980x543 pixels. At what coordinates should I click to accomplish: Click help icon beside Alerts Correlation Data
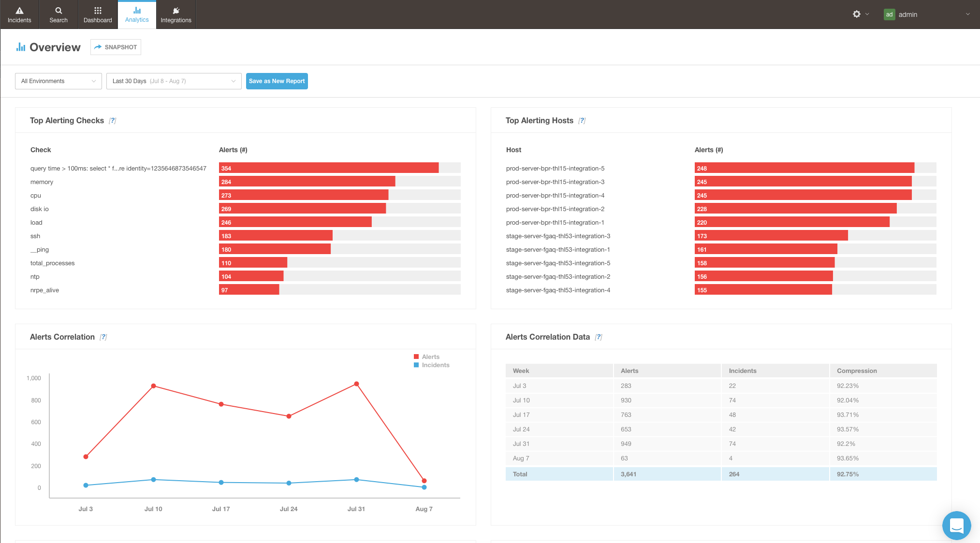tap(599, 337)
